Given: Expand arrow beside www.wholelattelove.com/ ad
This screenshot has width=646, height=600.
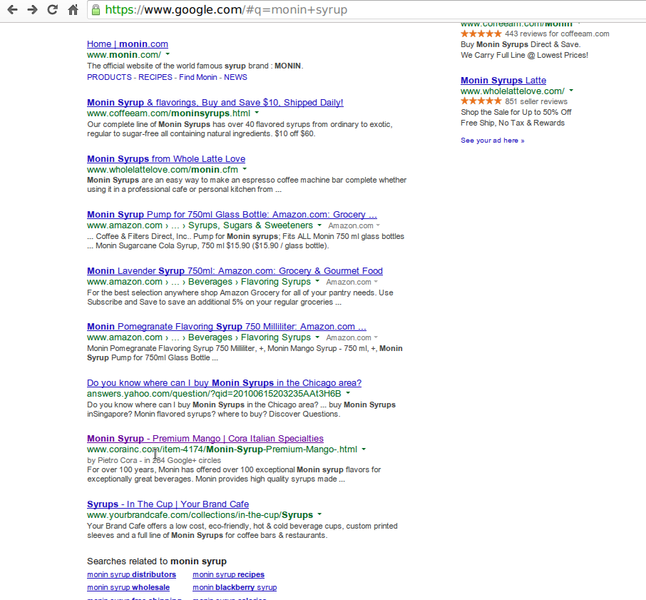Looking at the screenshot, I should pos(571,91).
